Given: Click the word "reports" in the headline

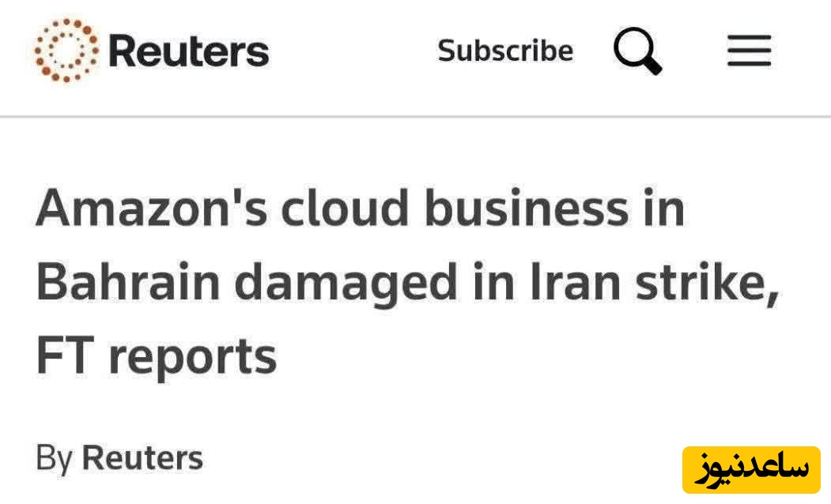Looking at the screenshot, I should (192, 357).
